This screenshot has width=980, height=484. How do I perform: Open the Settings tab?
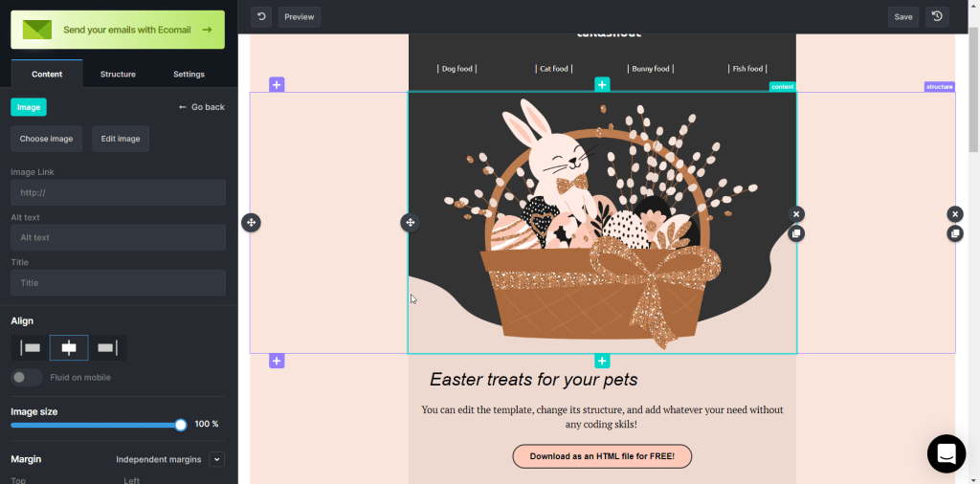pyautogui.click(x=189, y=74)
